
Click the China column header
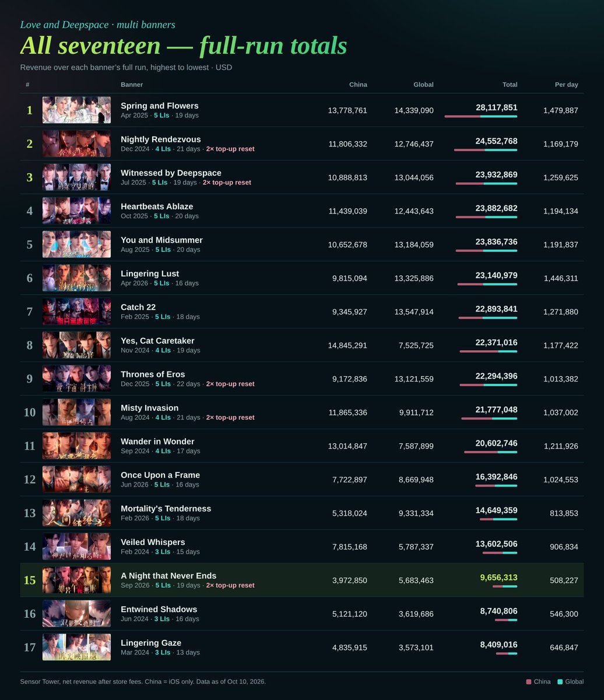(x=358, y=85)
